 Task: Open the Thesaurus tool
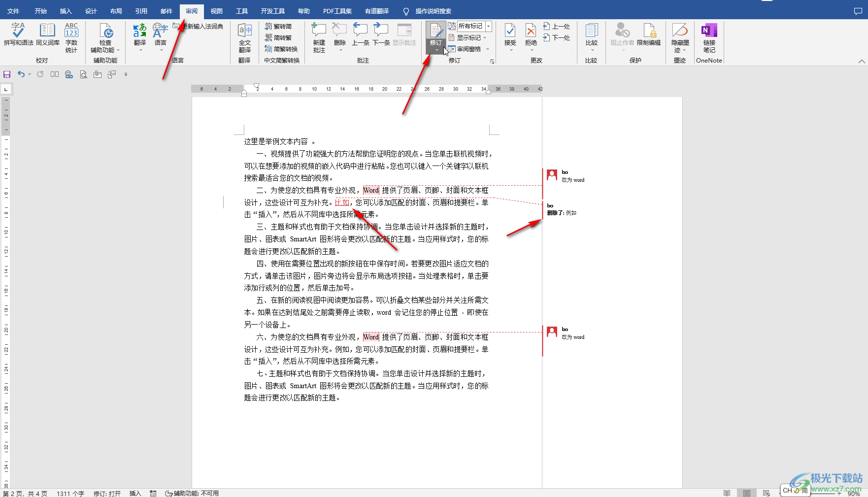47,34
